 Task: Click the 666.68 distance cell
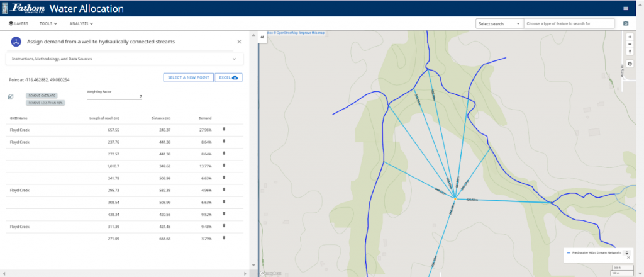(165, 239)
